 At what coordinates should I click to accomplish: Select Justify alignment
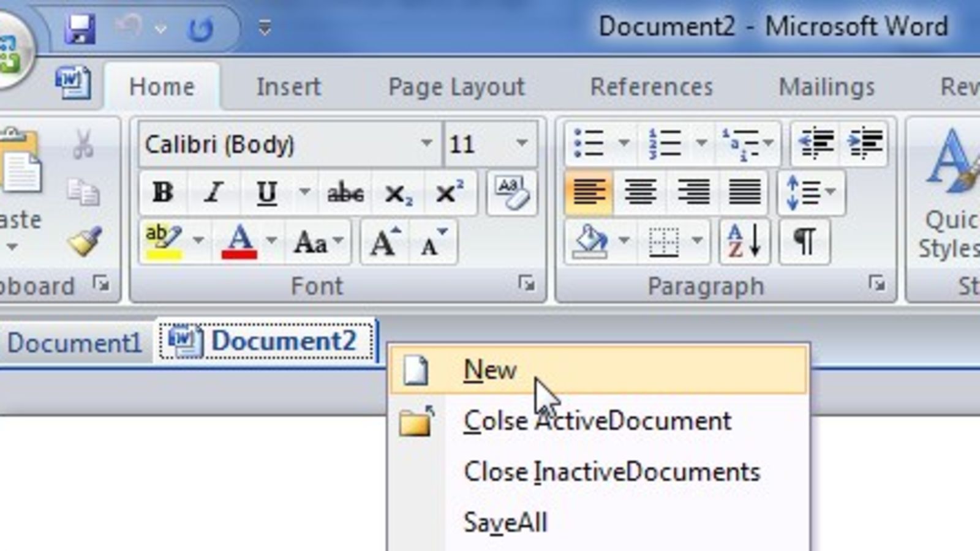tap(745, 193)
